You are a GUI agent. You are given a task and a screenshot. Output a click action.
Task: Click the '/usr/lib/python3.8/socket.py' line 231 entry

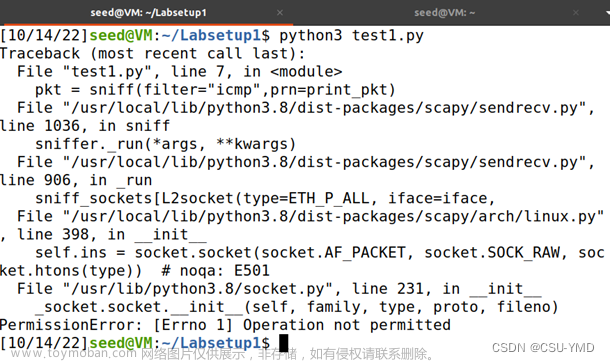[x=279, y=289]
